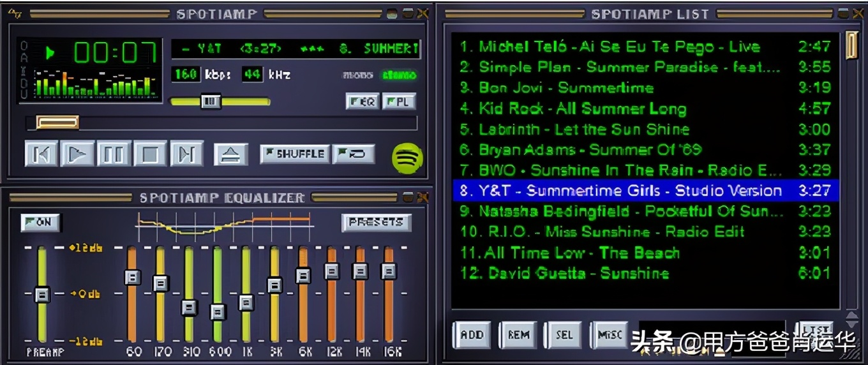Click the song position seek handle
Image resolution: width=868 pixels, height=365 pixels.
pyautogui.click(x=57, y=122)
